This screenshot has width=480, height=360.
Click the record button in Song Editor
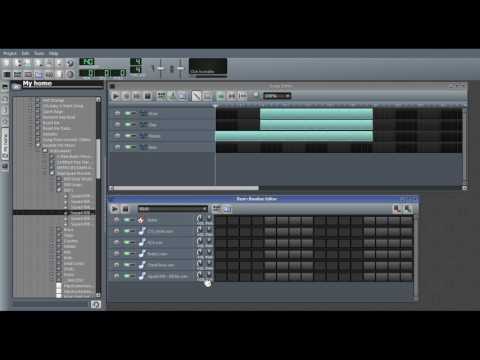(x=126, y=96)
